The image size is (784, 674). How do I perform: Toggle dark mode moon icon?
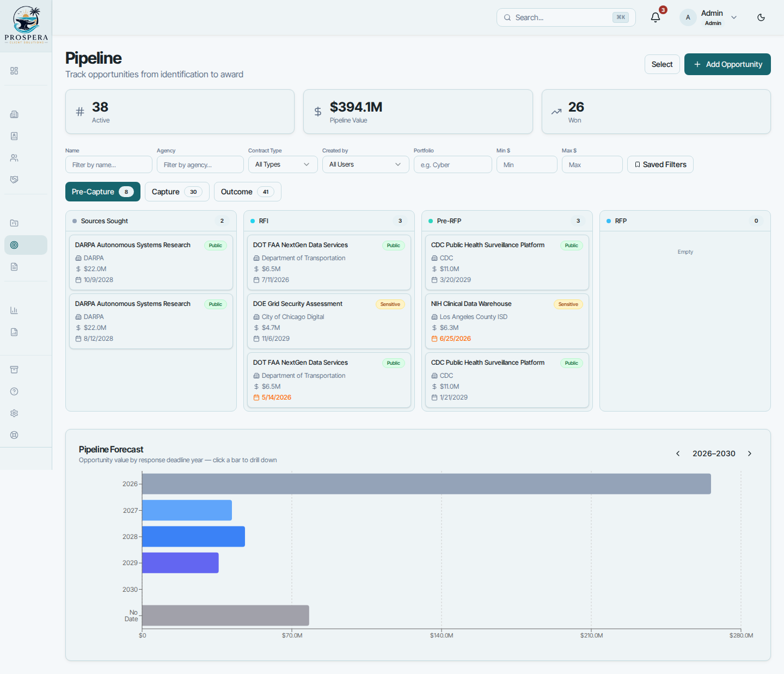pyautogui.click(x=761, y=17)
